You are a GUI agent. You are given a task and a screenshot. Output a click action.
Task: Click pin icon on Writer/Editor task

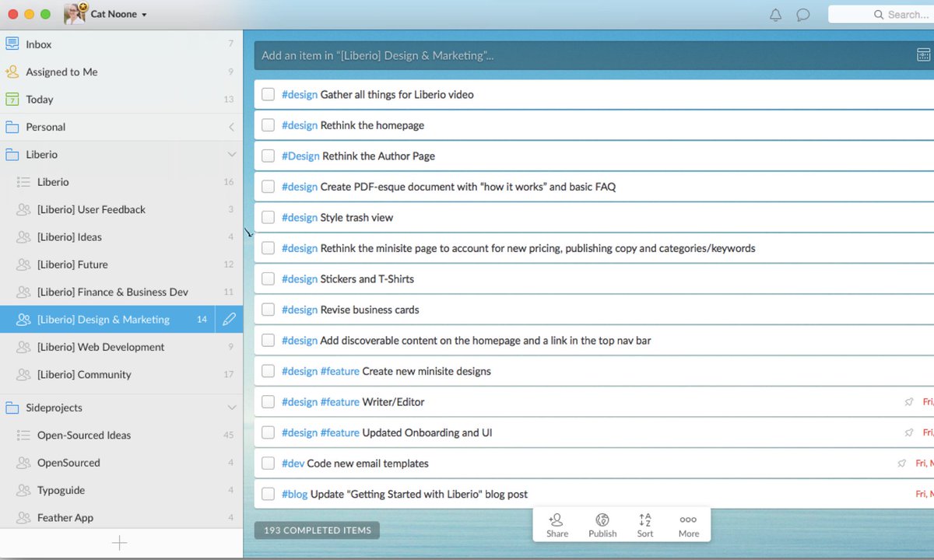(909, 402)
